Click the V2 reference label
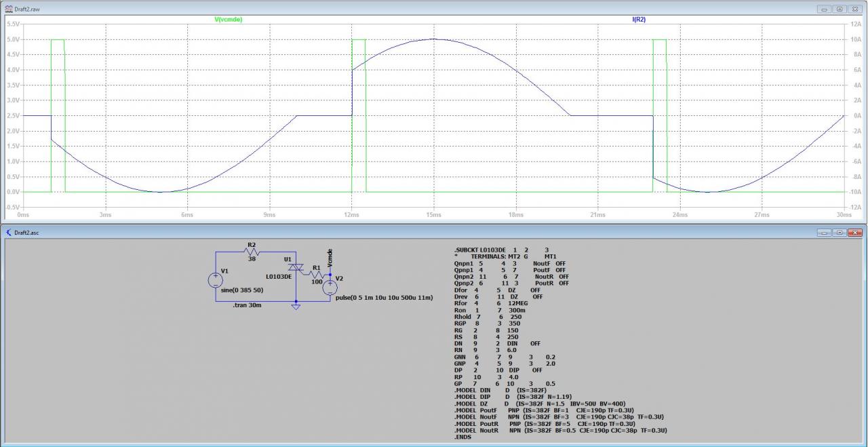The width and height of the screenshot is (868, 447). pos(340,279)
